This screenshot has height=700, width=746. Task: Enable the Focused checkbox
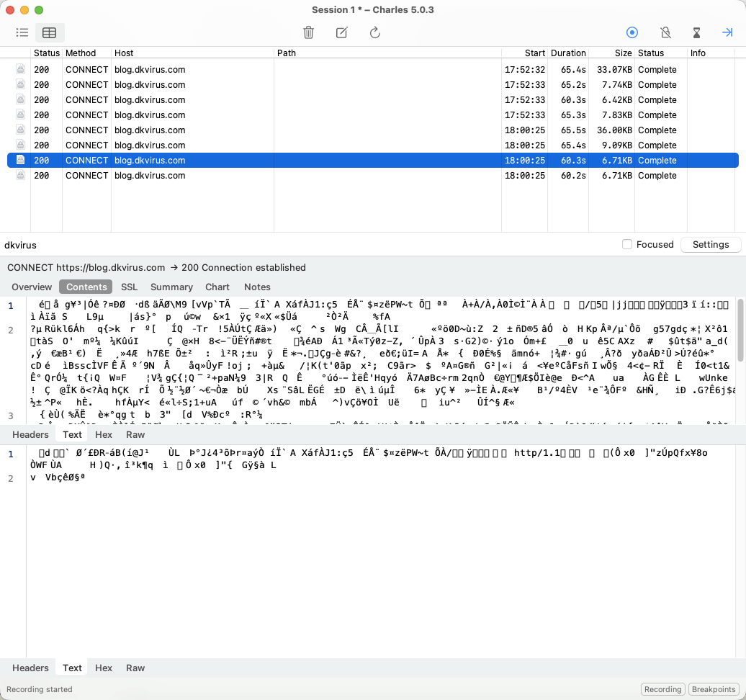click(x=627, y=244)
